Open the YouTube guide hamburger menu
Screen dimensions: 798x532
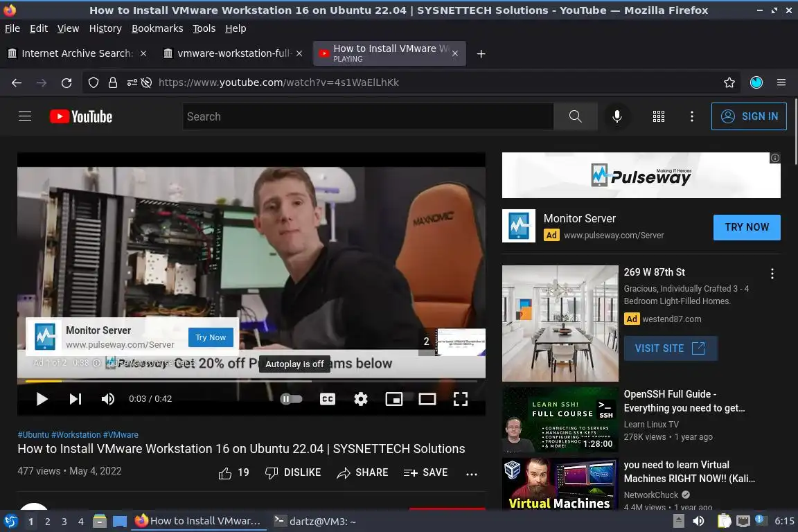point(25,116)
